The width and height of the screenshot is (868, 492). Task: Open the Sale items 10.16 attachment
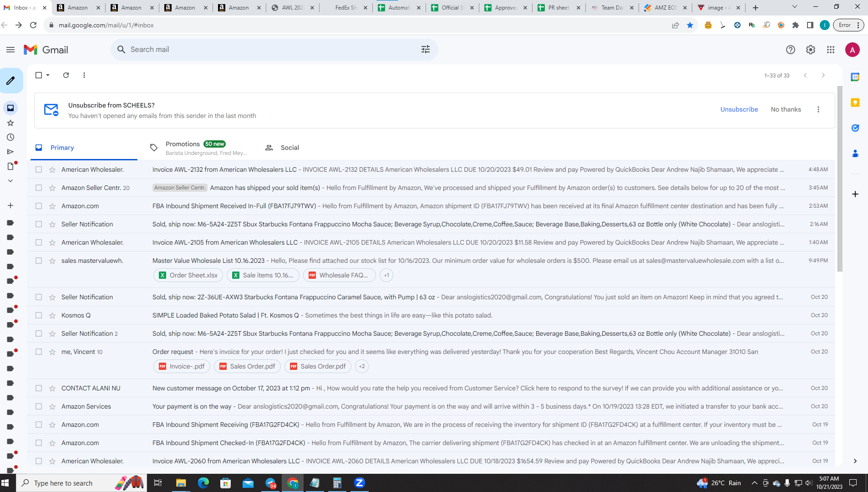pos(263,275)
